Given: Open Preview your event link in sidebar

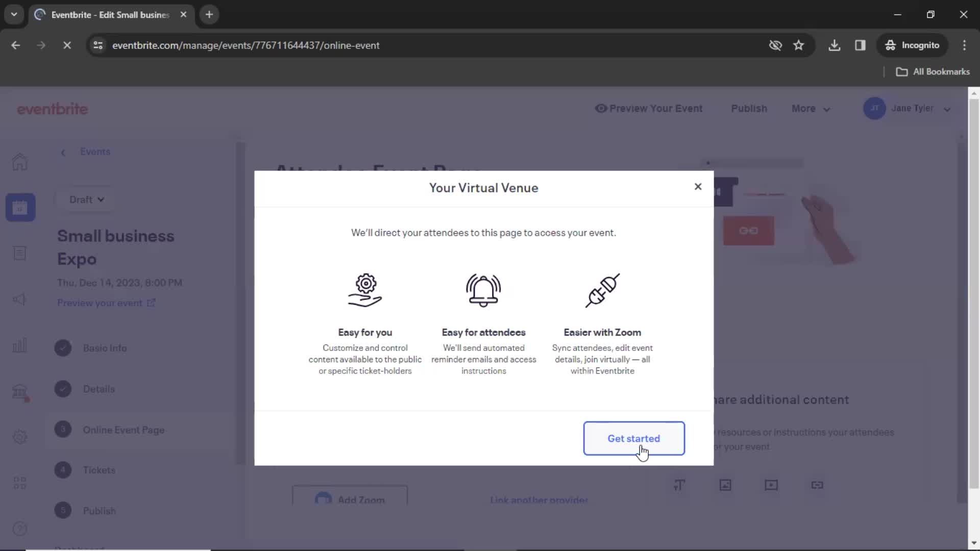Looking at the screenshot, I should coord(106,303).
